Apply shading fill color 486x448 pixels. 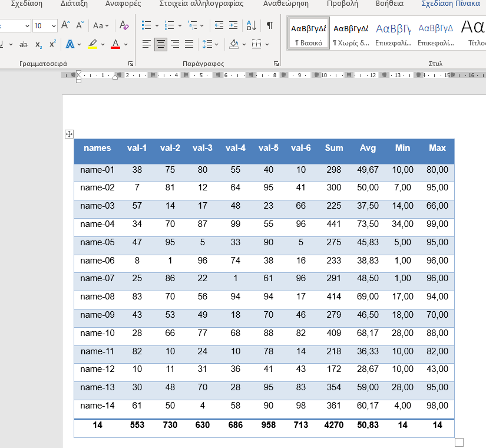[x=234, y=44]
